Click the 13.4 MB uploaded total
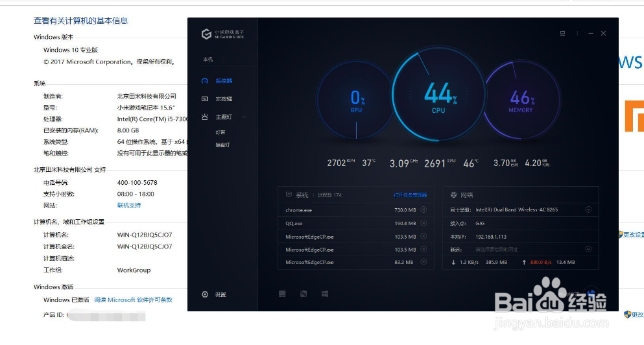The image size is (644, 345). coord(566,262)
